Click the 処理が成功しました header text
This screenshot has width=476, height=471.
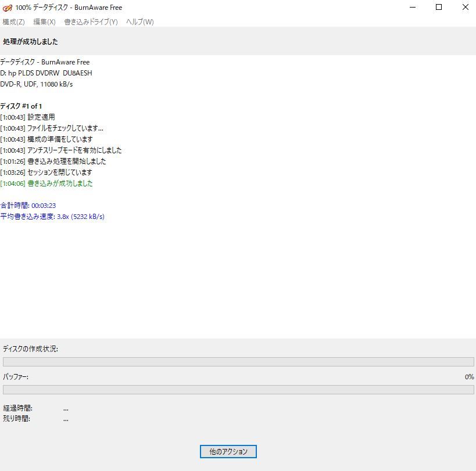coord(30,42)
